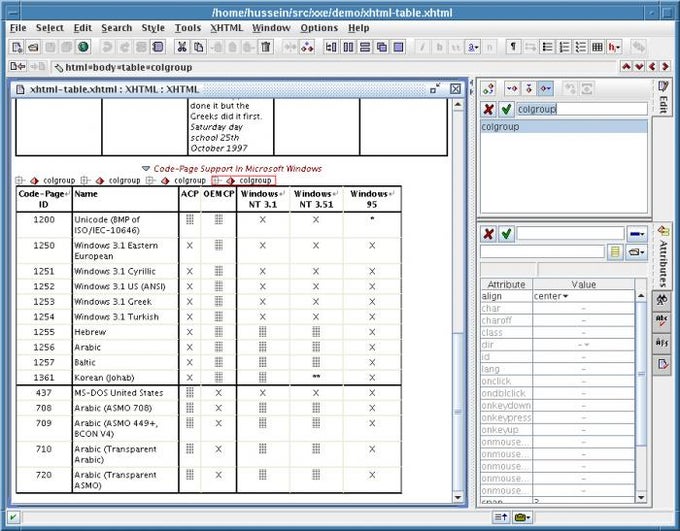Click the split-window side-by-side toolbar icon
Screen dimensions: 680x531
[x=348, y=47]
